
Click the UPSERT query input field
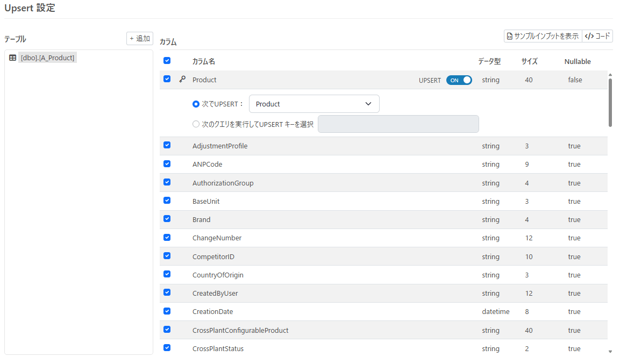pyautogui.click(x=398, y=124)
